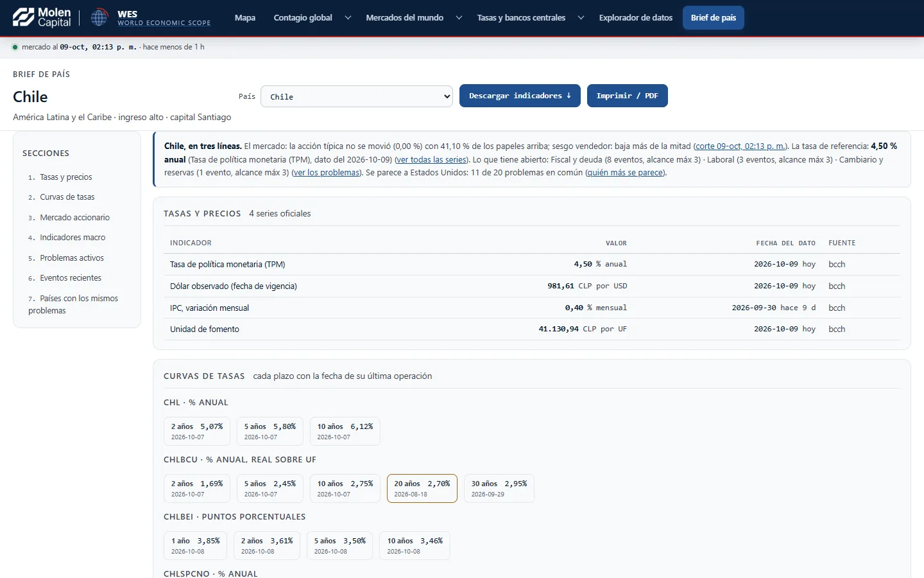Click the Unidad de fomento value 41.130,94
Image resolution: width=924 pixels, height=578 pixels.
pos(558,329)
